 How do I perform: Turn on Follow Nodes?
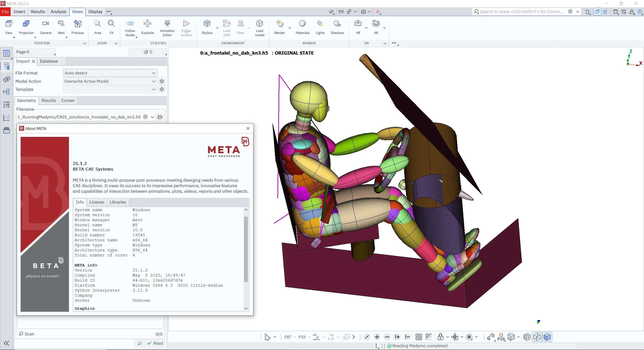coord(130,28)
